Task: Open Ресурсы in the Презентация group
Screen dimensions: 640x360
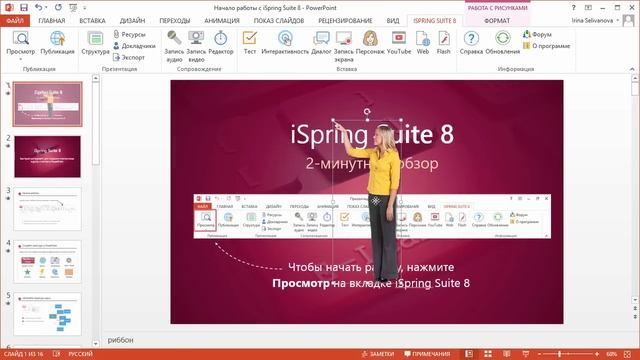Action: coord(129,35)
